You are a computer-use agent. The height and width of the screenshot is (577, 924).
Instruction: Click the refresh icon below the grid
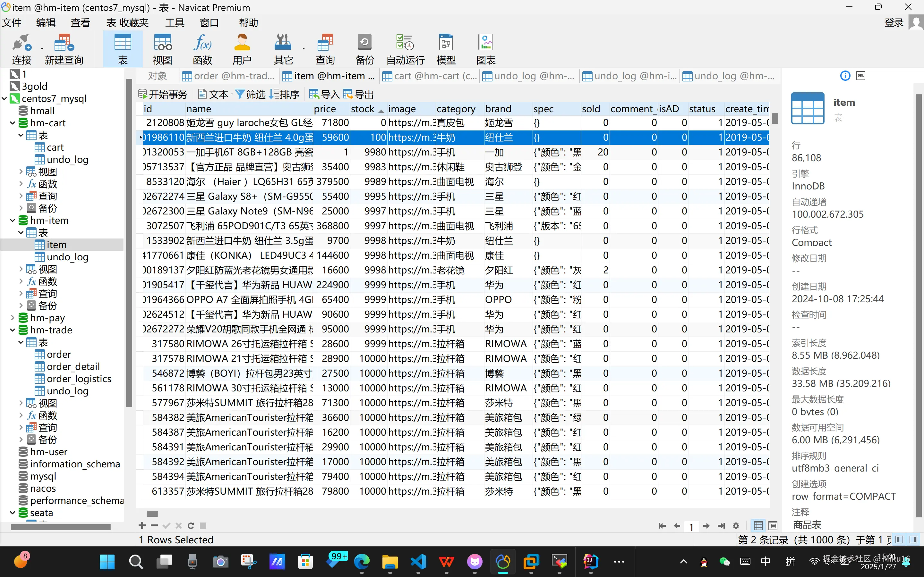[191, 526]
